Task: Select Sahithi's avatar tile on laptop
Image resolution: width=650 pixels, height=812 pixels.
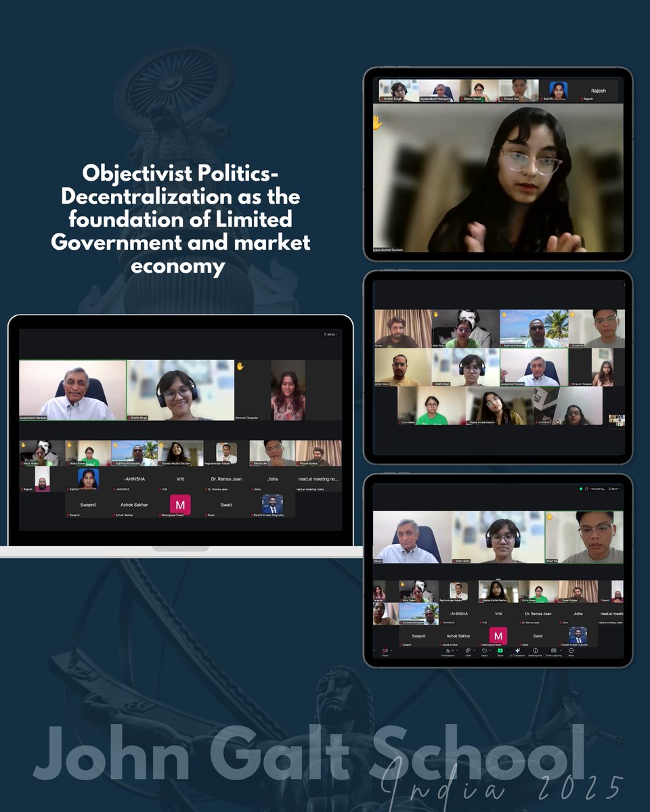Action: pyautogui.click(x=88, y=479)
